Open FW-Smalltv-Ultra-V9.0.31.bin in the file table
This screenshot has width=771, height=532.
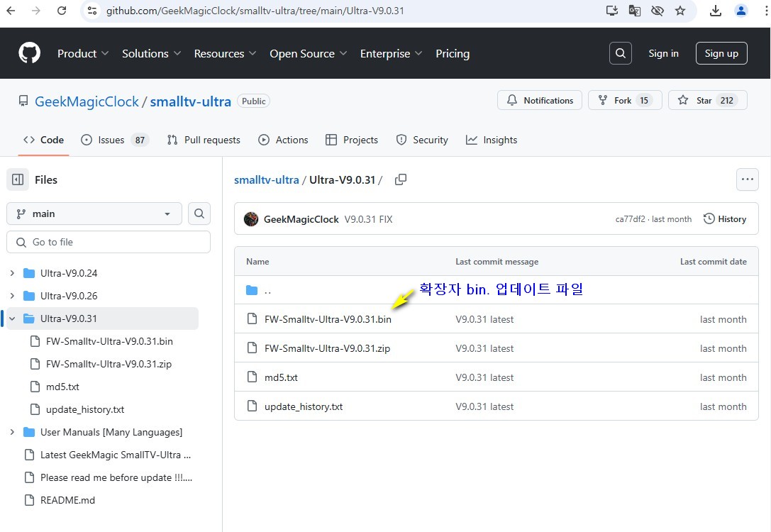tap(328, 319)
